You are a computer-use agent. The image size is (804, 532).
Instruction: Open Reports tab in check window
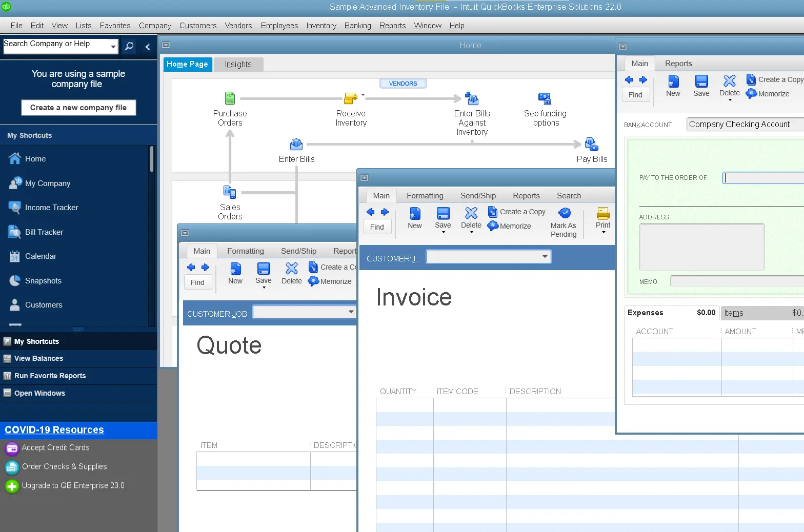coord(678,64)
